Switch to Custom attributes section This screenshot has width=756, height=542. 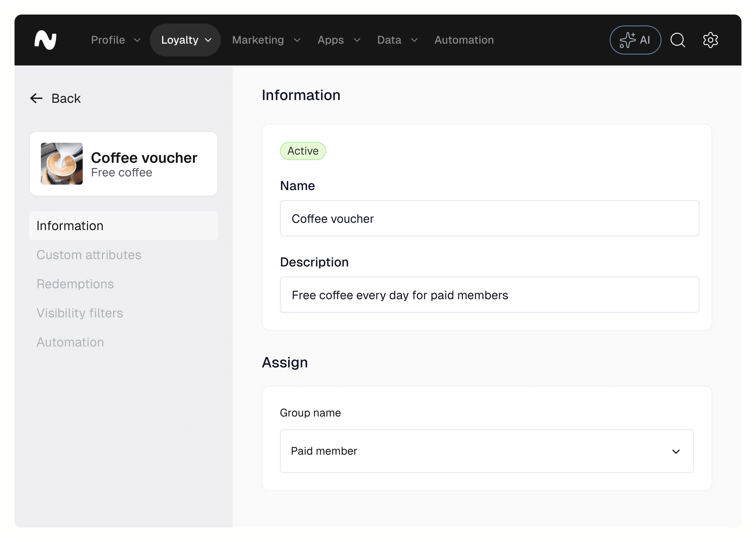click(x=89, y=255)
